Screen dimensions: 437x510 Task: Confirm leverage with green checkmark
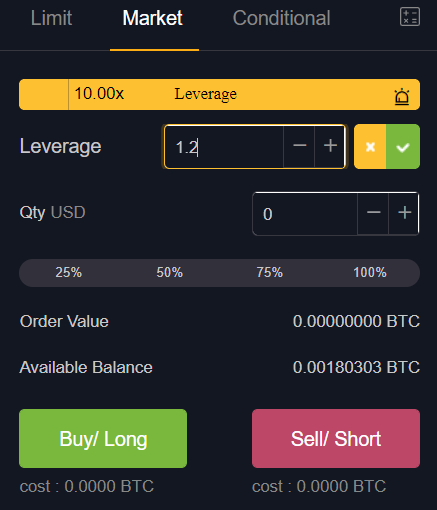pyautogui.click(x=403, y=147)
